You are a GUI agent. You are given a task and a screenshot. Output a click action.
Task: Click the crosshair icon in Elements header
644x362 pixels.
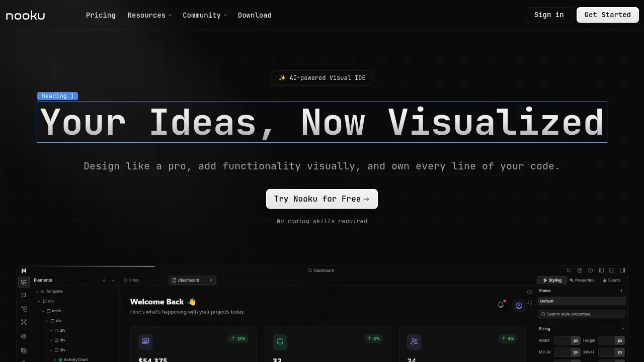104,280
